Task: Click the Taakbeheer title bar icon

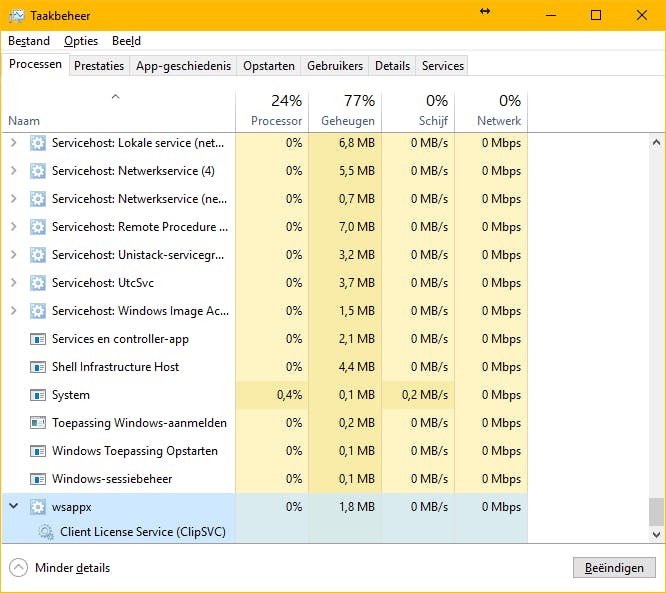Action: click(x=16, y=15)
